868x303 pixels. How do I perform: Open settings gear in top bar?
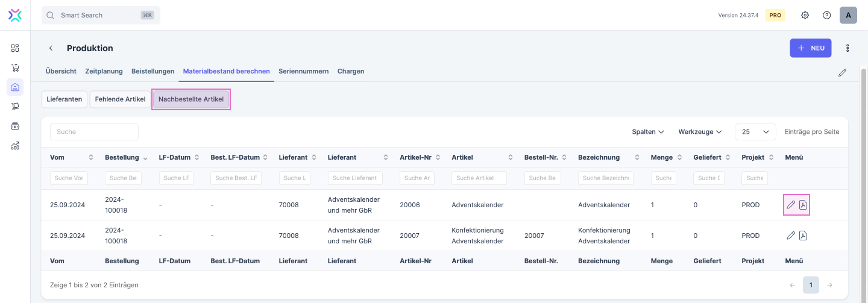[805, 15]
